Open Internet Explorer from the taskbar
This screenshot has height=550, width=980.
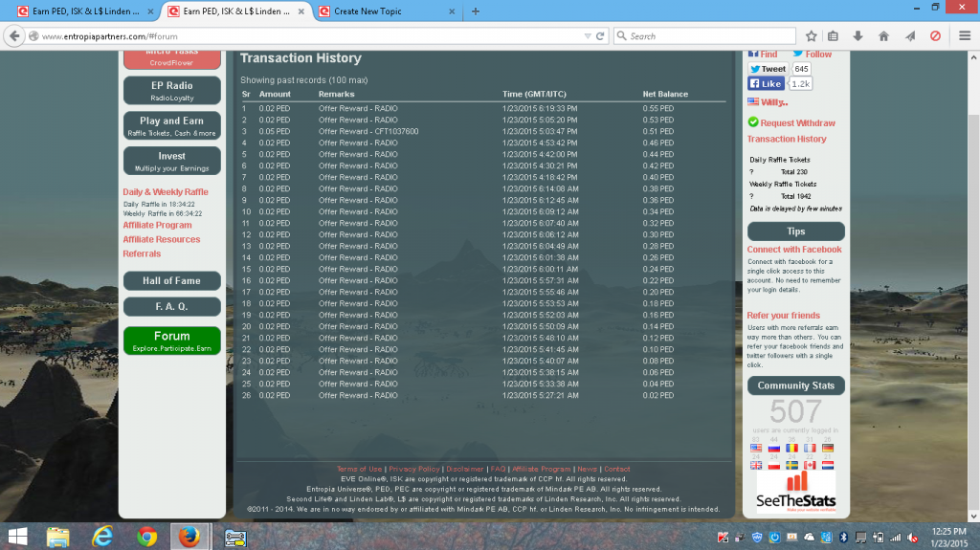pyautogui.click(x=102, y=537)
